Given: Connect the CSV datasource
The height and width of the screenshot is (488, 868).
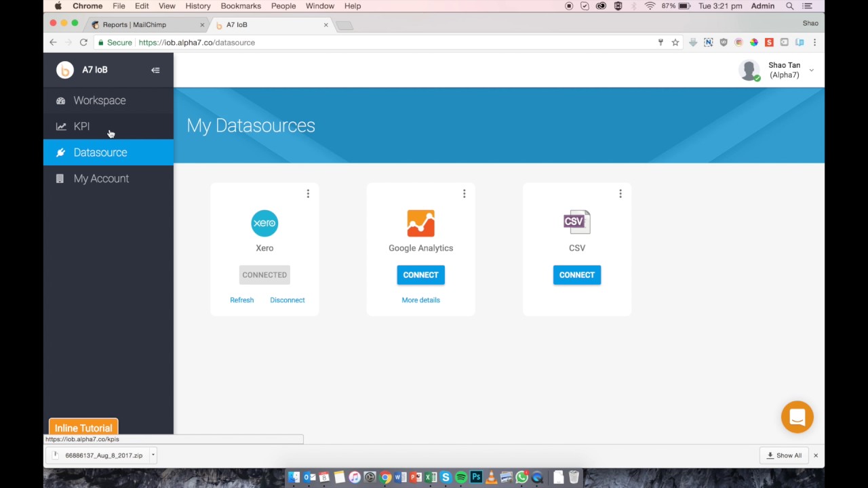Looking at the screenshot, I should coord(577,274).
